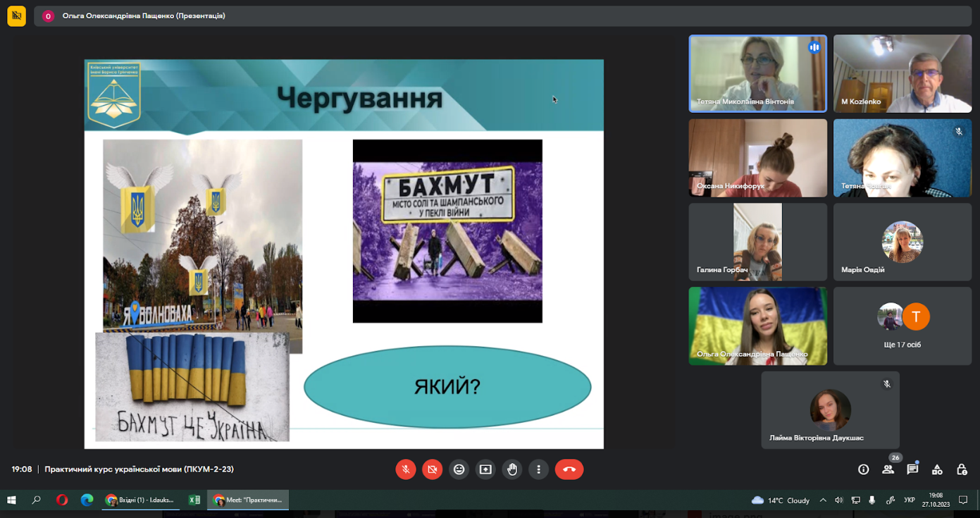This screenshot has width=980, height=518.
Task: Open the host controls lock icon
Action: pos(962,469)
